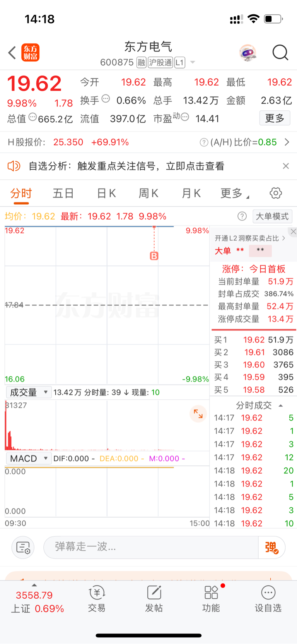Tap the B buy marker on chart

coord(154,256)
